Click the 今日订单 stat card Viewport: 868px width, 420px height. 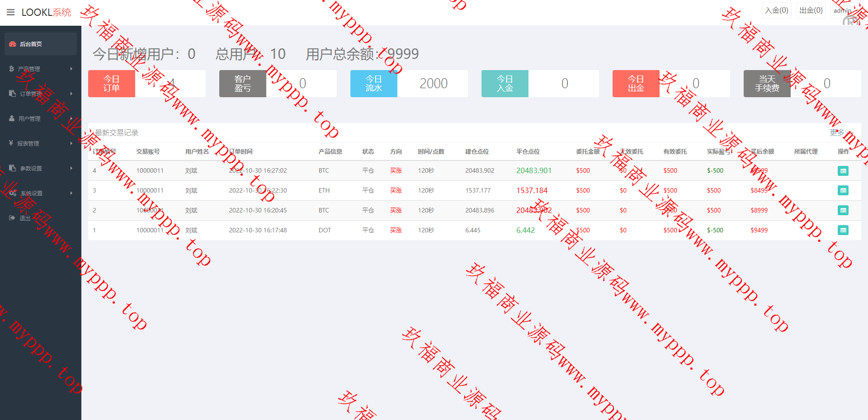tap(146, 84)
